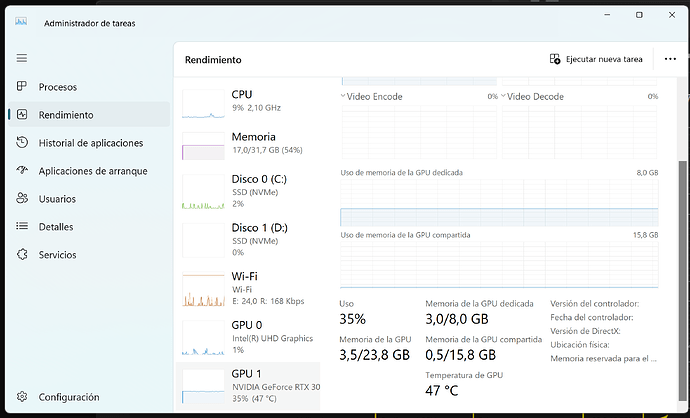690x418 pixels.
Task: Go to Historial de aplicaciones
Action: [x=89, y=143]
